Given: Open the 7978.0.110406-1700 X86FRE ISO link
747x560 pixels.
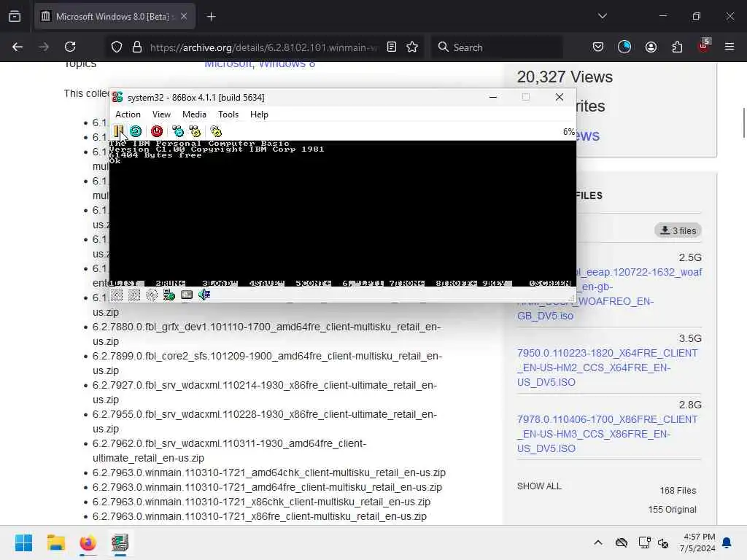Looking at the screenshot, I should coord(608,434).
